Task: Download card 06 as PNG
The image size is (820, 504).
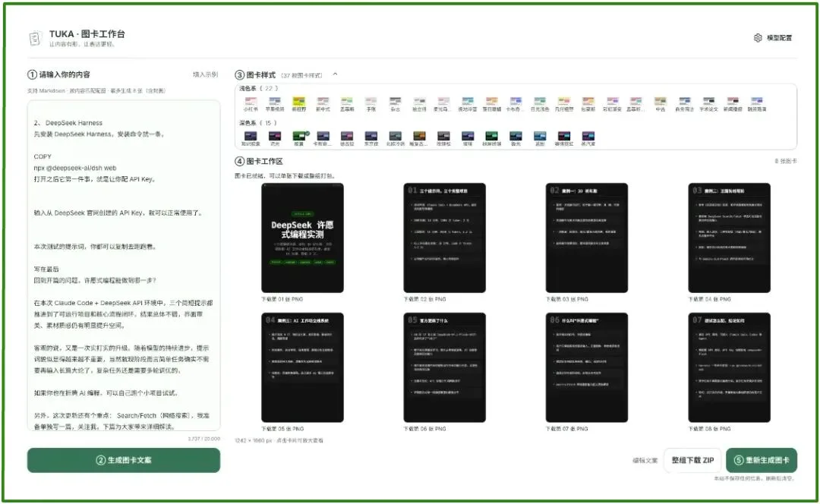Action: (x=424, y=429)
